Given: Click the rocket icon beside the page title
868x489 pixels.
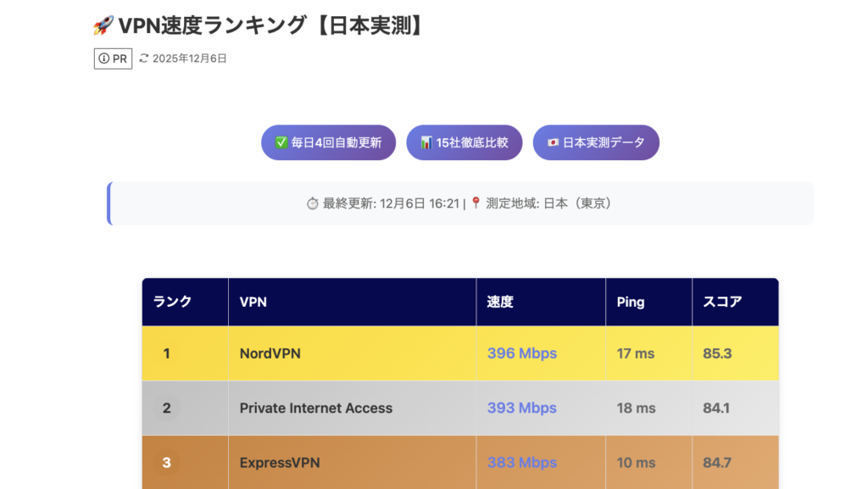Looking at the screenshot, I should point(103,25).
